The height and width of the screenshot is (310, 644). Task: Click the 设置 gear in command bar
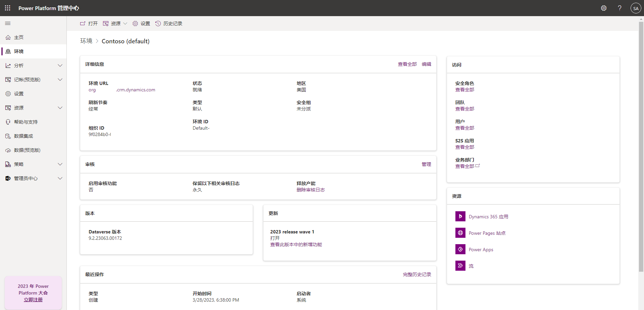coord(135,24)
